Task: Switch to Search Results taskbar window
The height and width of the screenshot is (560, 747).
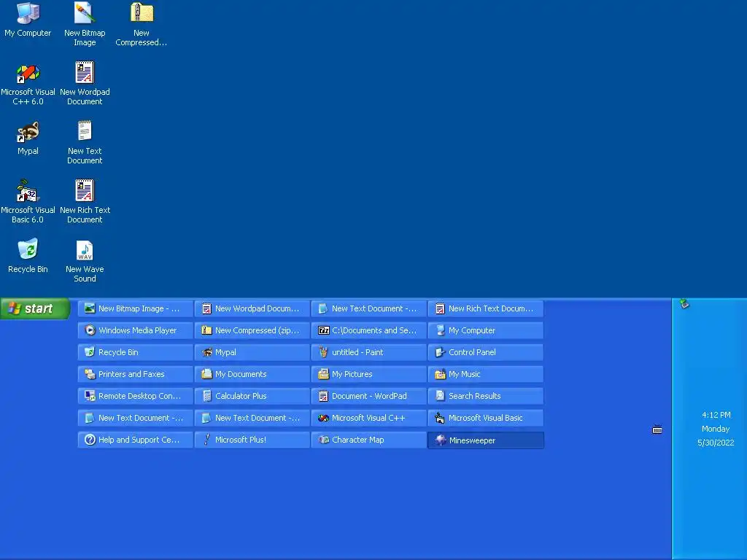Action: tap(486, 396)
